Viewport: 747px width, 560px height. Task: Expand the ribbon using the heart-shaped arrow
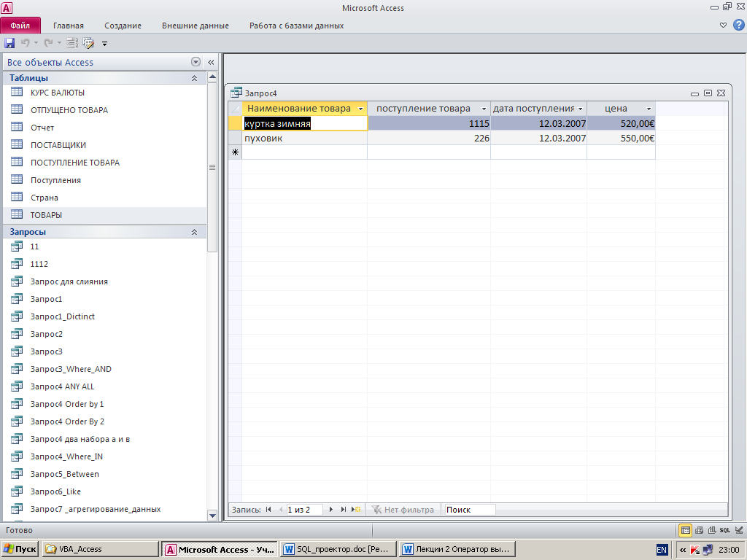(x=723, y=26)
